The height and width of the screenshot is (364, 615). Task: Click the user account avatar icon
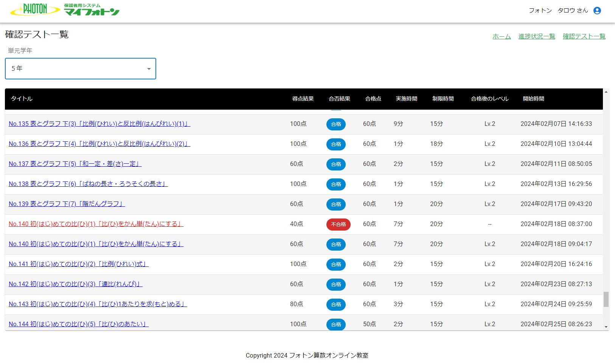coord(597,11)
